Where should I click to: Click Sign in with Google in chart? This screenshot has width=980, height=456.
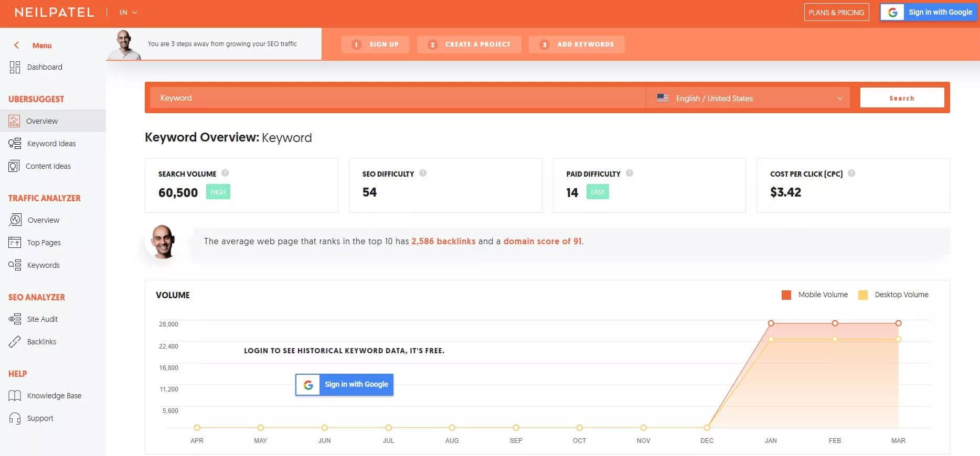(344, 385)
